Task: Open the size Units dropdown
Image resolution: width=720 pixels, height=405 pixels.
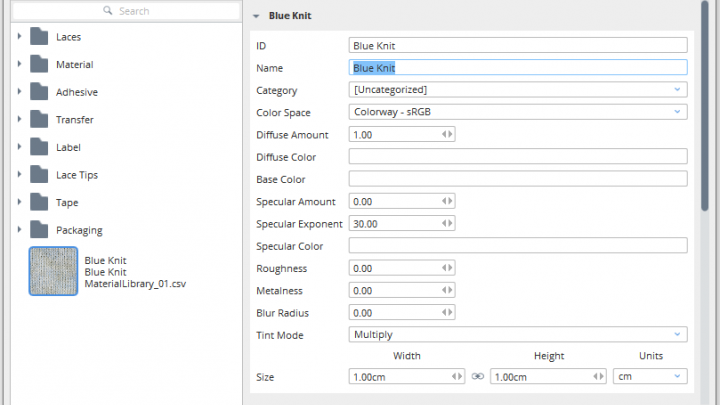Action: 648,377
